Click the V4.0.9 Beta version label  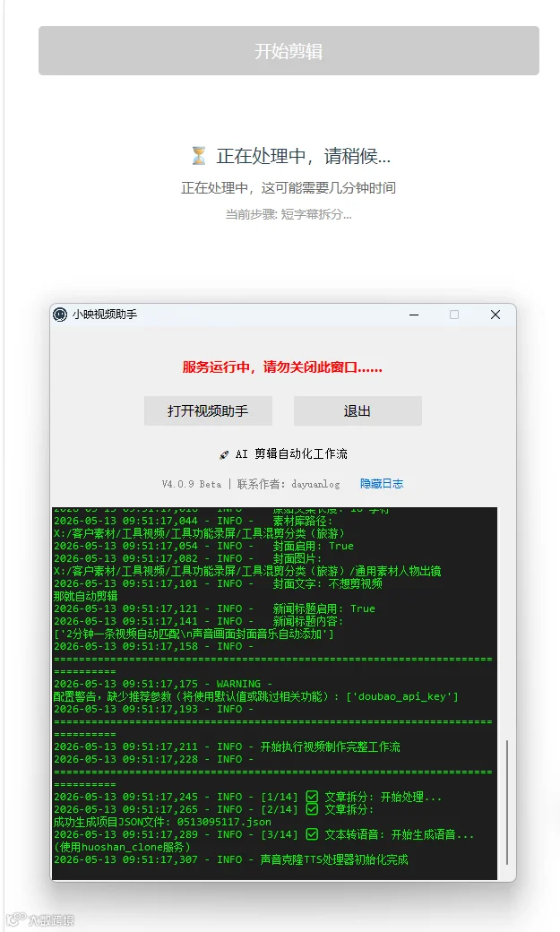(x=192, y=485)
